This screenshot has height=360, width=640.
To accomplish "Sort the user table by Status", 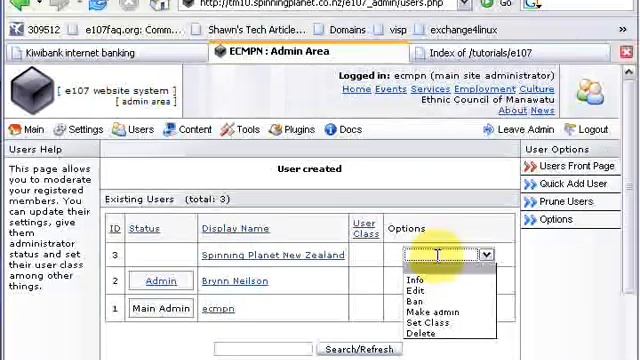I will point(144,229).
